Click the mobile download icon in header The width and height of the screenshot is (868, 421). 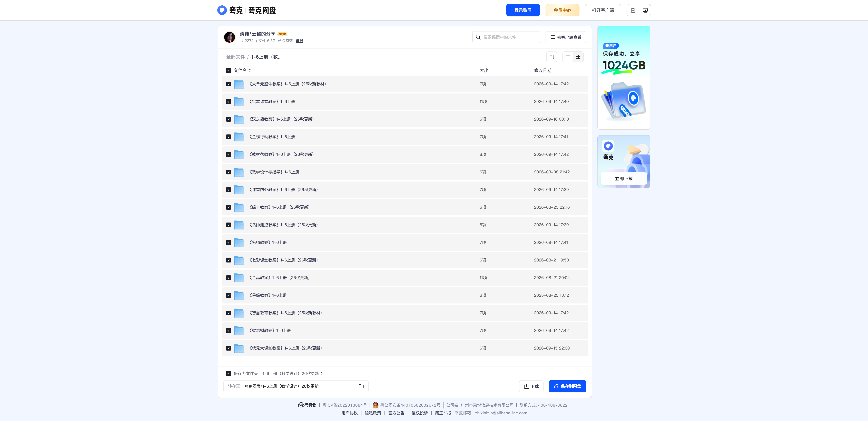point(633,10)
